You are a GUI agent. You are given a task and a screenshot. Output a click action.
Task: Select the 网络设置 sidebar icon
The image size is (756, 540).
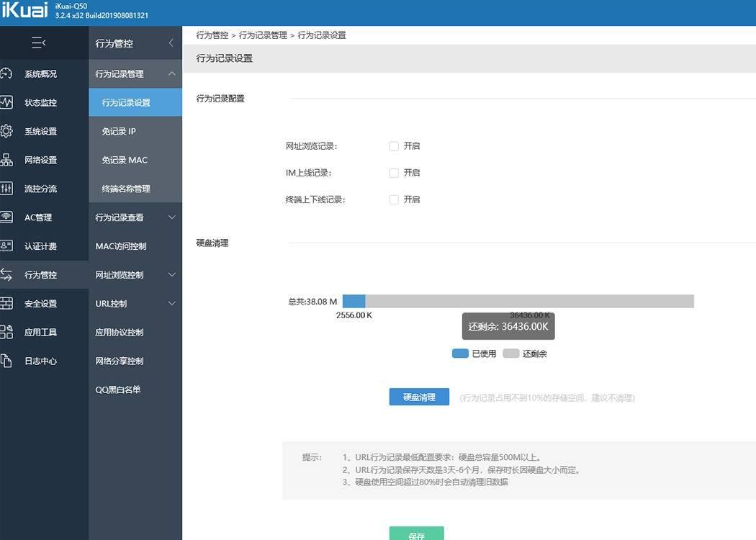(9, 159)
